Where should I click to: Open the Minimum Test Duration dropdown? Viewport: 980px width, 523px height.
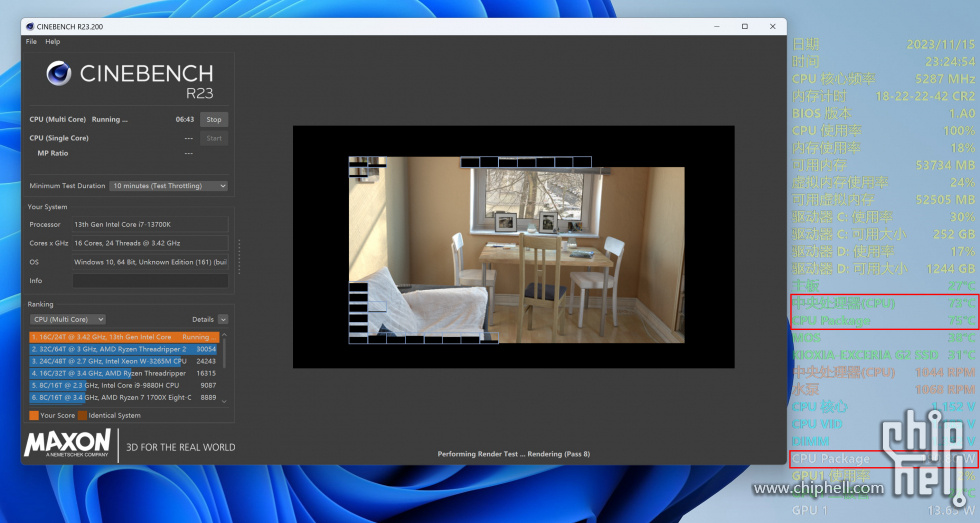169,186
